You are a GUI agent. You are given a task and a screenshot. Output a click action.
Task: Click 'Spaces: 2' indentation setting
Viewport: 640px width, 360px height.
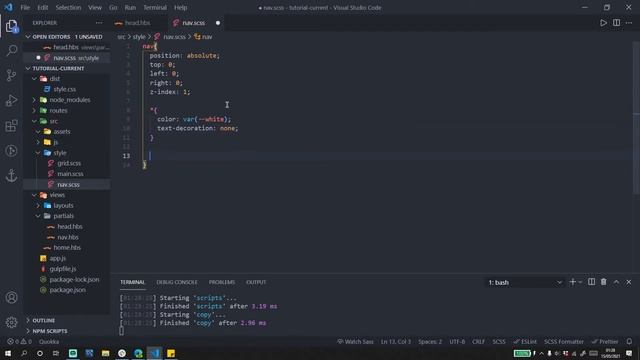(x=430, y=342)
